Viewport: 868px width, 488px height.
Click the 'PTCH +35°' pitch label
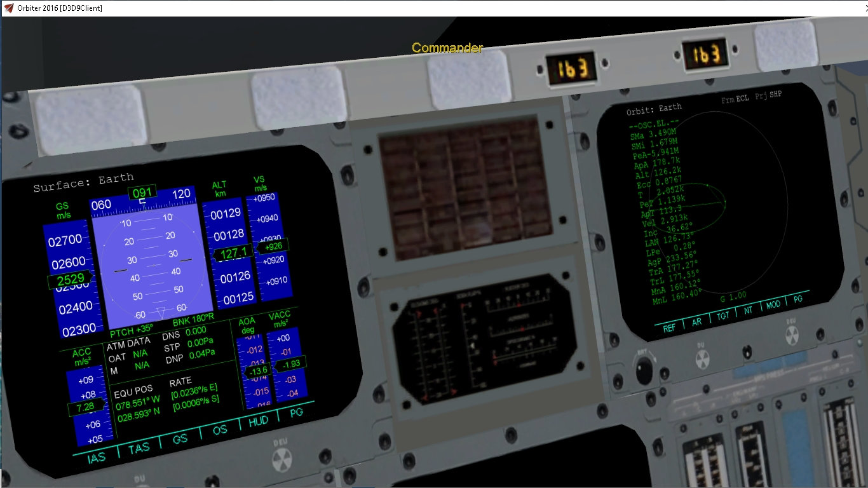pos(132,332)
